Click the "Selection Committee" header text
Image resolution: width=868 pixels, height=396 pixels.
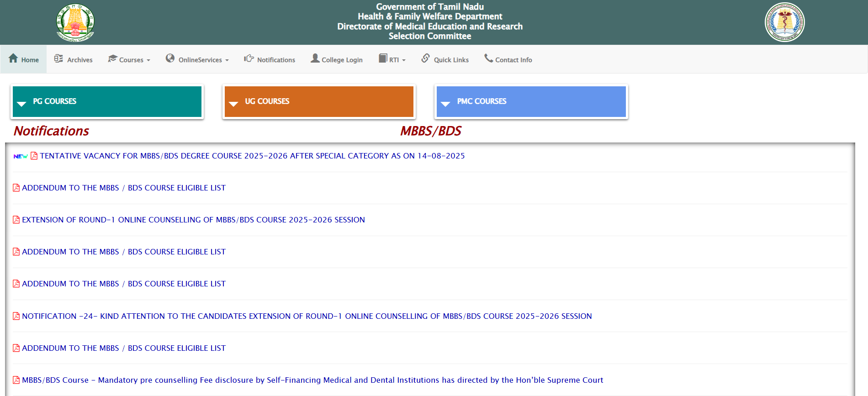coord(430,36)
